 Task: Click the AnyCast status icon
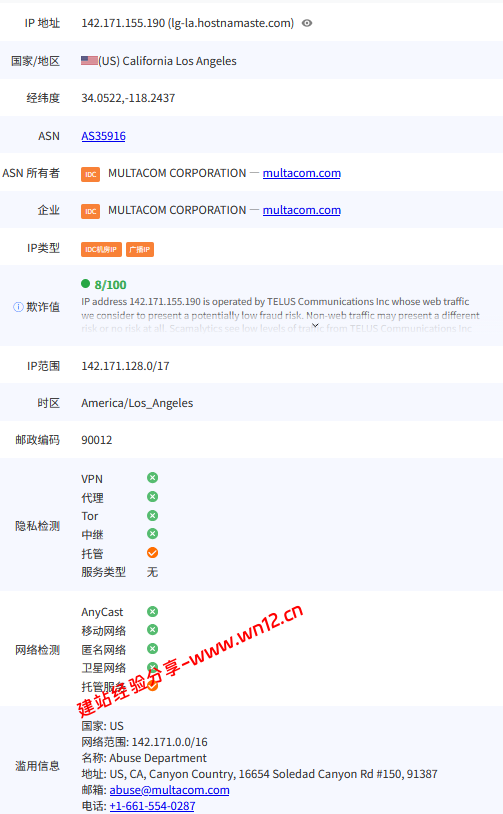pyautogui.click(x=152, y=612)
